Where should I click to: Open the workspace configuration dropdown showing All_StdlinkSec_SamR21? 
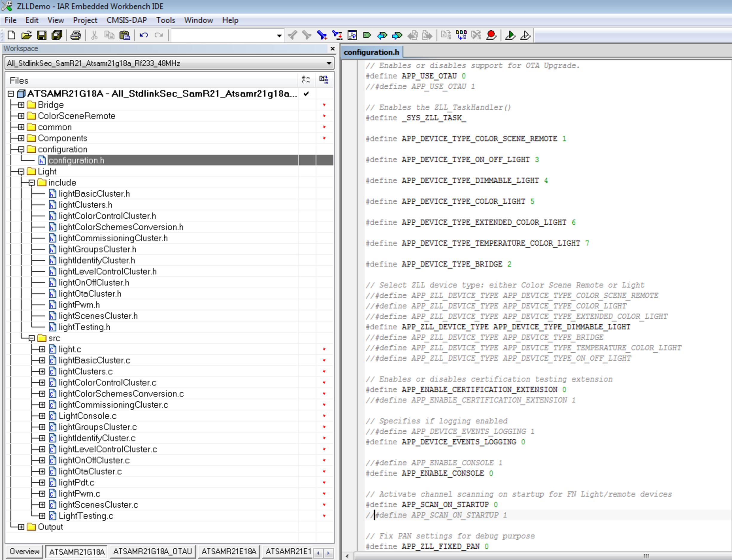[x=328, y=63]
